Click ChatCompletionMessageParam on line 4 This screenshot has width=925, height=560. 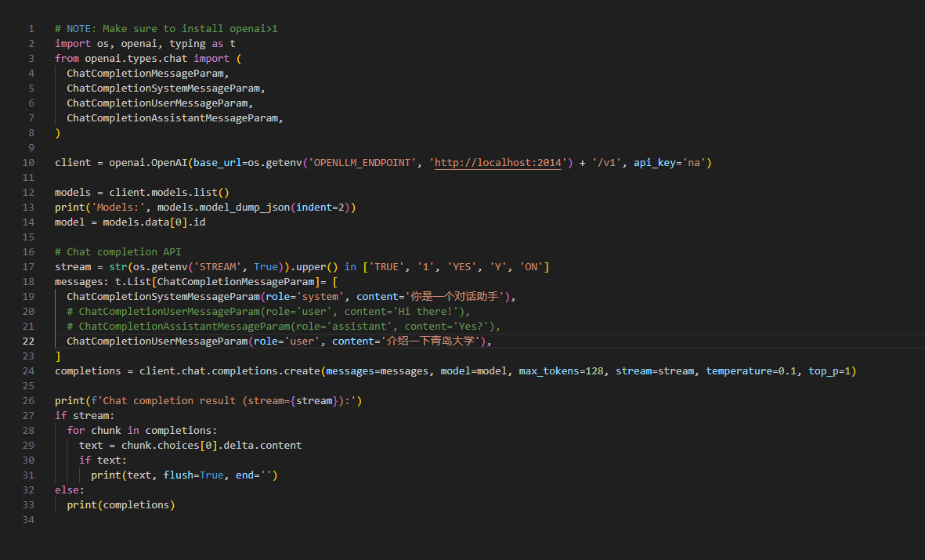click(145, 73)
